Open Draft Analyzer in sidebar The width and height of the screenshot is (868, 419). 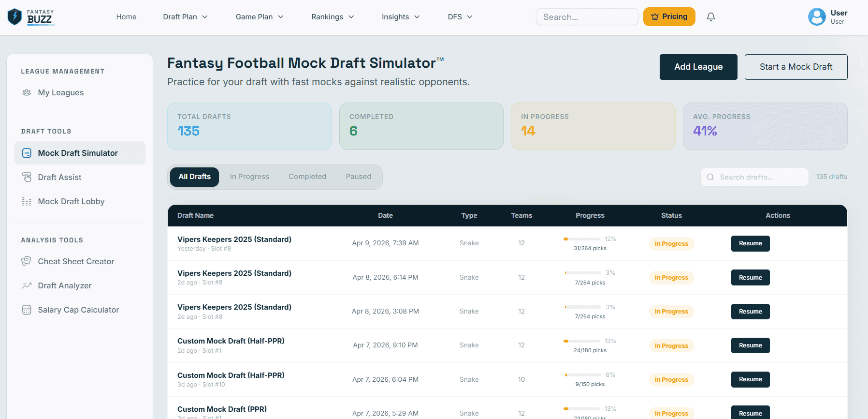pyautogui.click(x=80, y=285)
